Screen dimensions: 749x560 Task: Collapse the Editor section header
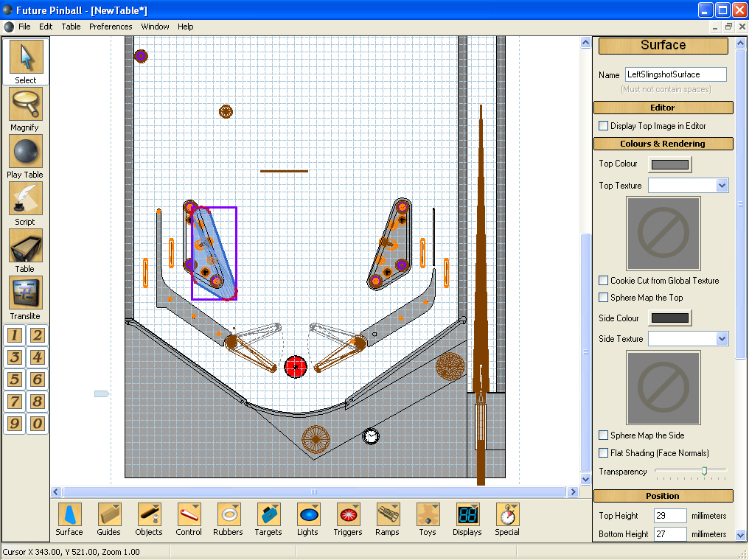(663, 108)
